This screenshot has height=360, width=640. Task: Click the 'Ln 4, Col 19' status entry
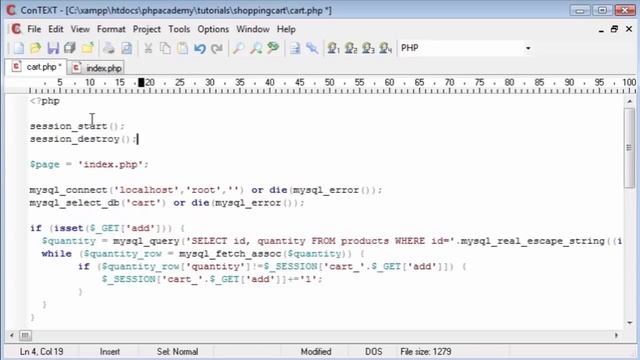point(41,351)
